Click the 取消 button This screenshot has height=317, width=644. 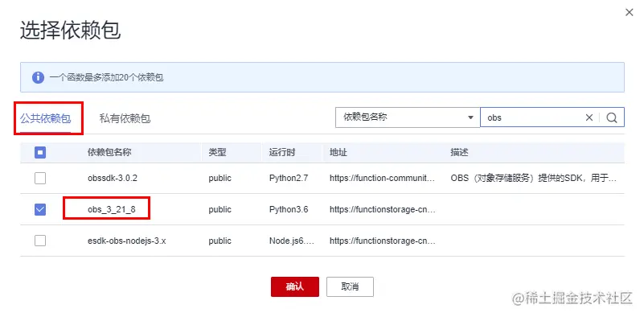tap(350, 286)
